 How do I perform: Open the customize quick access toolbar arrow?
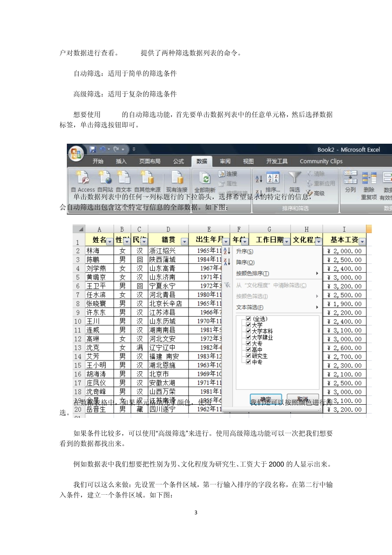click(x=134, y=149)
